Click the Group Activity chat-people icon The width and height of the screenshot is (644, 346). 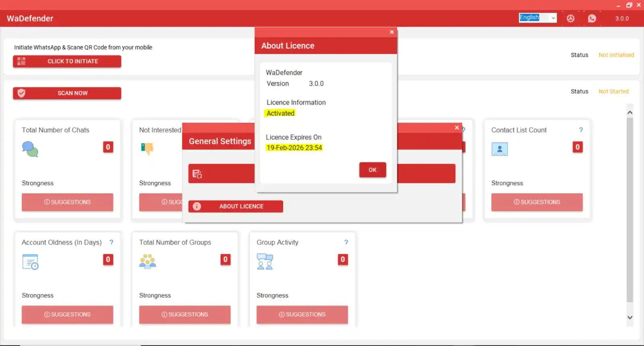tap(265, 262)
